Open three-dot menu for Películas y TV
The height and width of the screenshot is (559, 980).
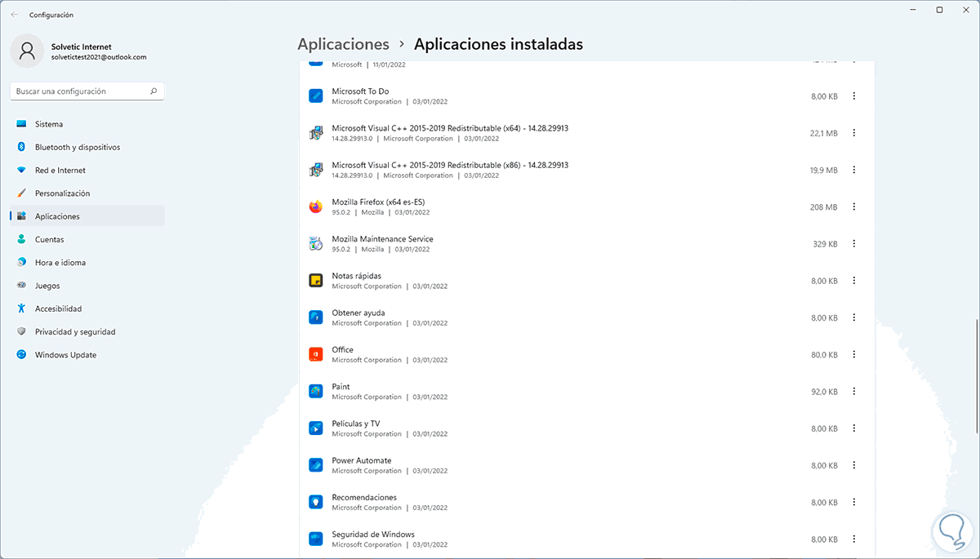[x=854, y=428]
